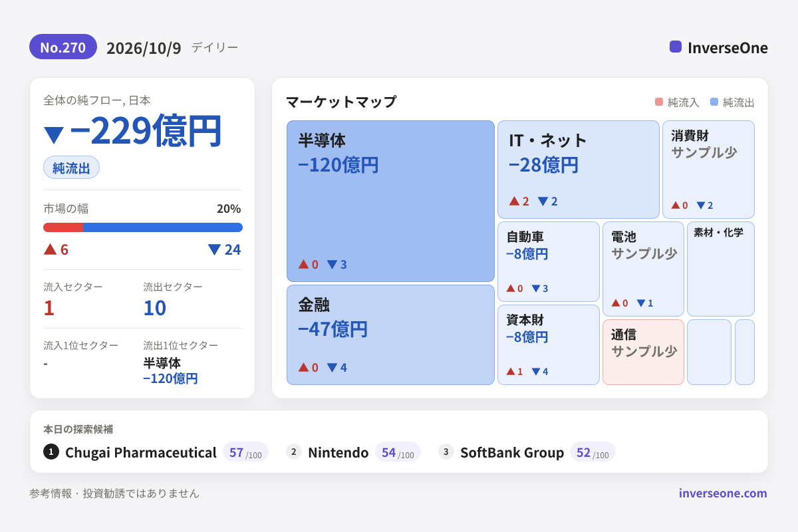Screen dimensions: 798x532
Task: Click the Chugai score 57/100
Action: pyautogui.click(x=245, y=452)
